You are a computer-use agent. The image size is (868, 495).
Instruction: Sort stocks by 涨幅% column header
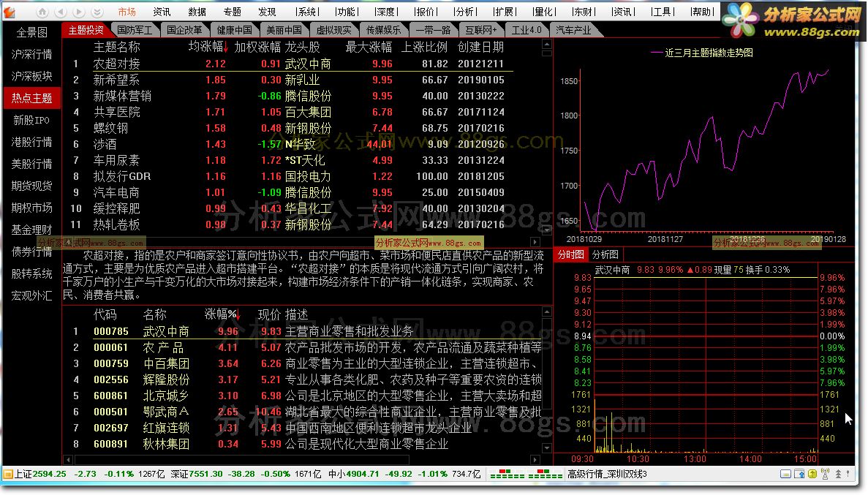pyautogui.click(x=222, y=314)
